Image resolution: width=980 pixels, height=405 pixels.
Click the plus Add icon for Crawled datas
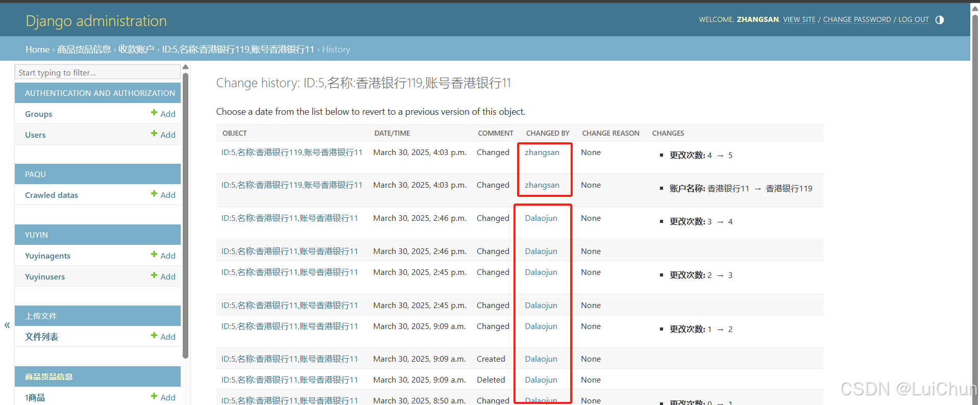click(x=154, y=194)
